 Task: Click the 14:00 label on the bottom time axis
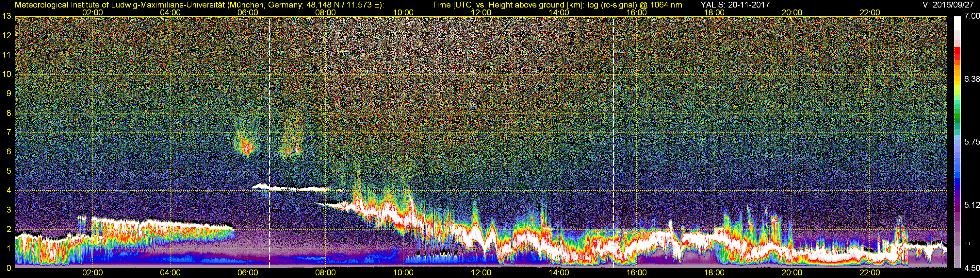coord(559,273)
